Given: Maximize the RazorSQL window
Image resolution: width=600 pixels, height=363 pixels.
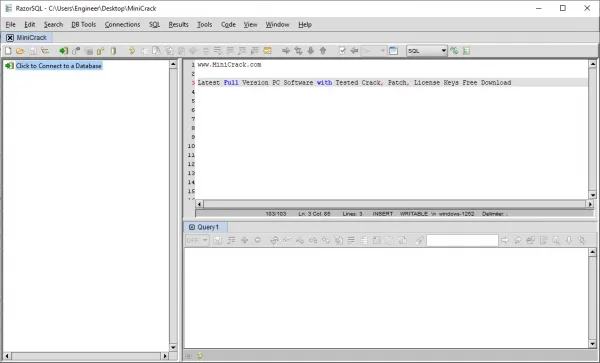Looking at the screenshot, I should (x=562, y=8).
